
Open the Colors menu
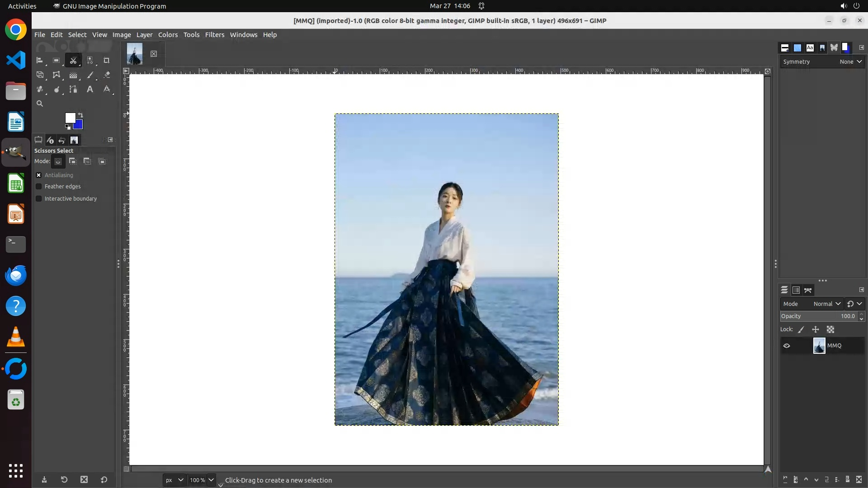[x=168, y=35]
